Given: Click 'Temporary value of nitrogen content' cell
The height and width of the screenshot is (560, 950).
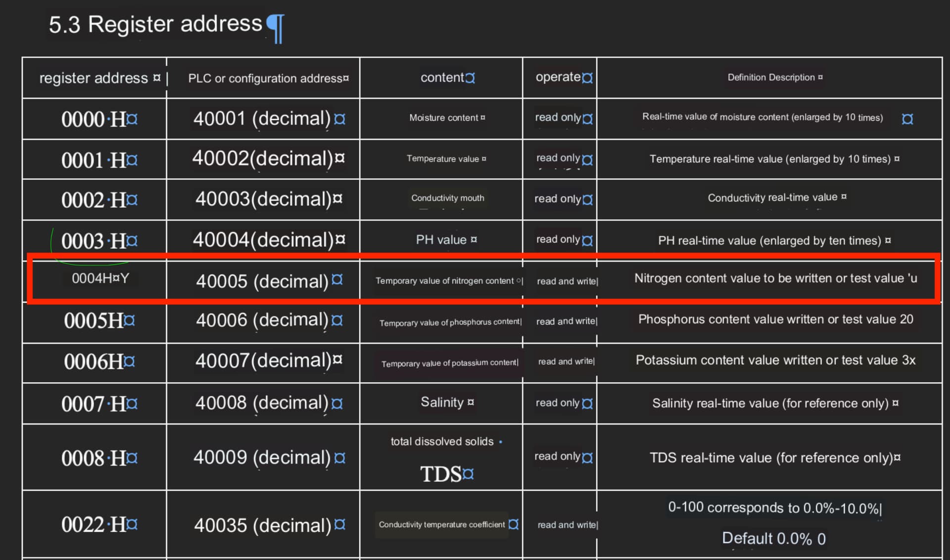Looking at the screenshot, I should (444, 281).
